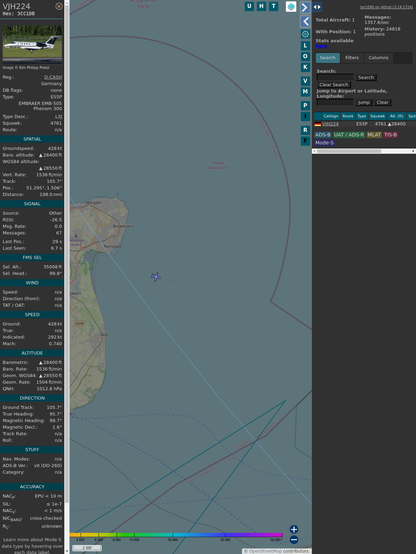Click the K map button
The height and width of the screenshot is (554, 416).
305,67
